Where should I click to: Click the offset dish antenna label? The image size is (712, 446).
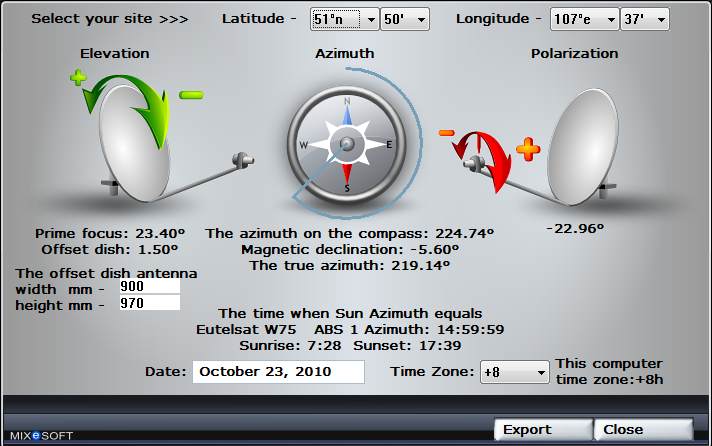(x=106, y=273)
